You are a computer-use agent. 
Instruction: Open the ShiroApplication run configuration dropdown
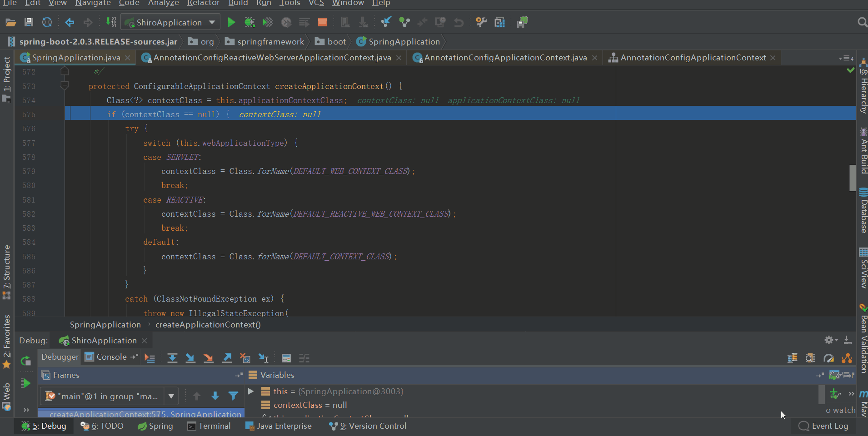tap(212, 22)
